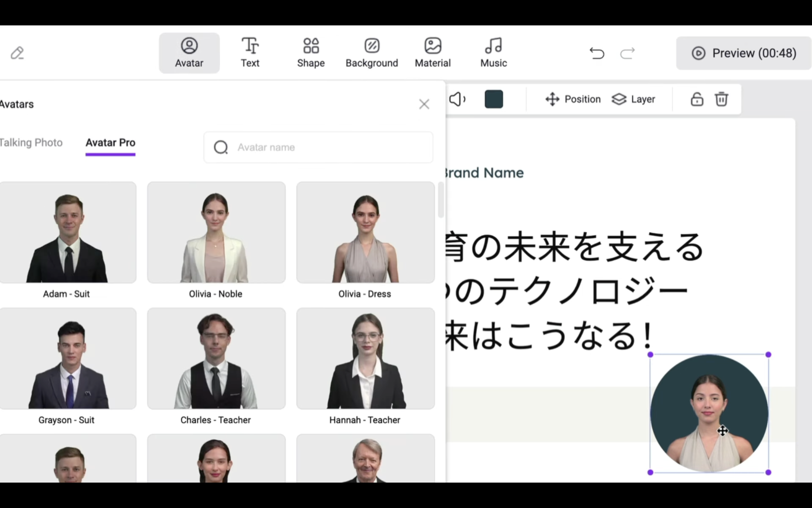Click the Olivia - Dress label
Image resolution: width=812 pixels, height=508 pixels.
tap(365, 294)
